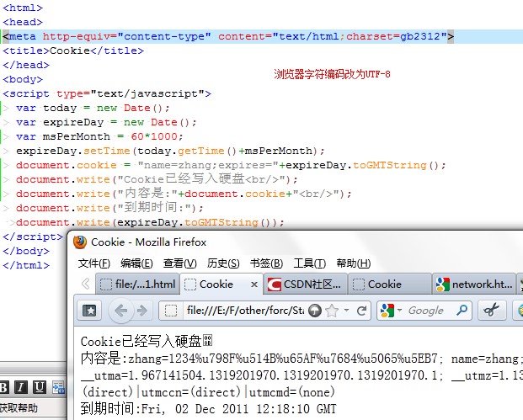Screen dimensions: 523x420
Task: Open address bar history dropdown arrow
Action: [345, 311]
